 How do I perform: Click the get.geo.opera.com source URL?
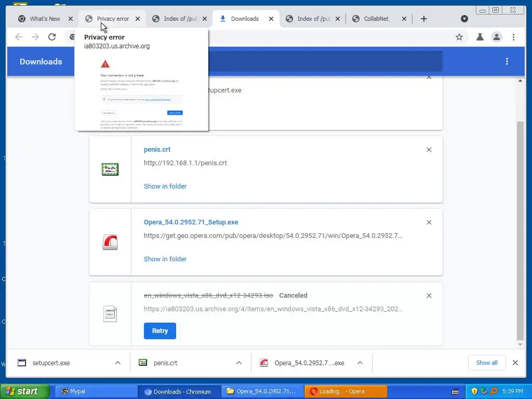273,235
